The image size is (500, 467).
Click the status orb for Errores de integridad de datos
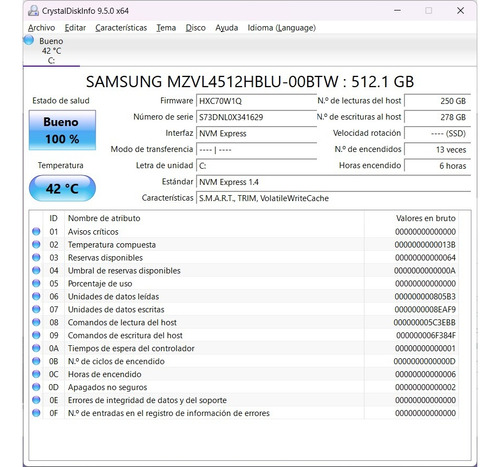tap(36, 400)
